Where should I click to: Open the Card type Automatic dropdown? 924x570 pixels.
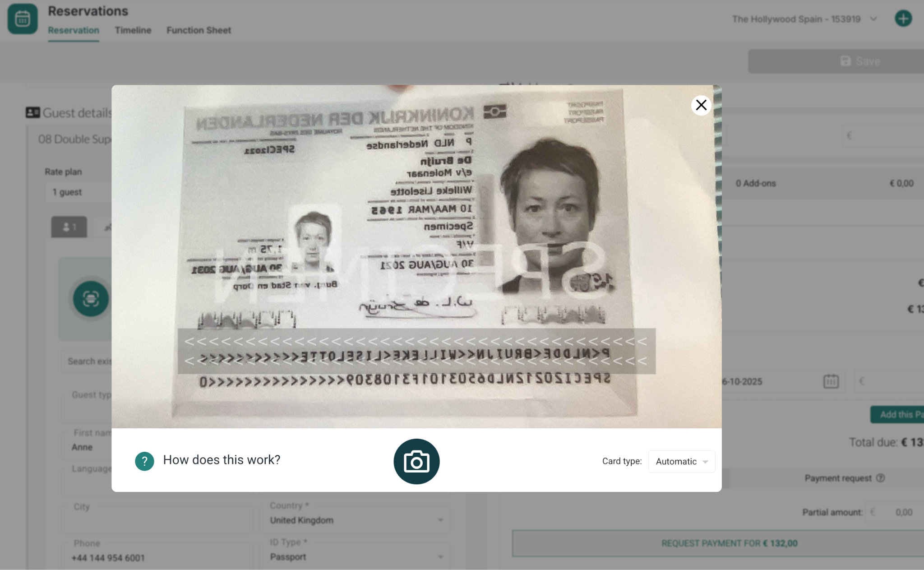click(681, 461)
